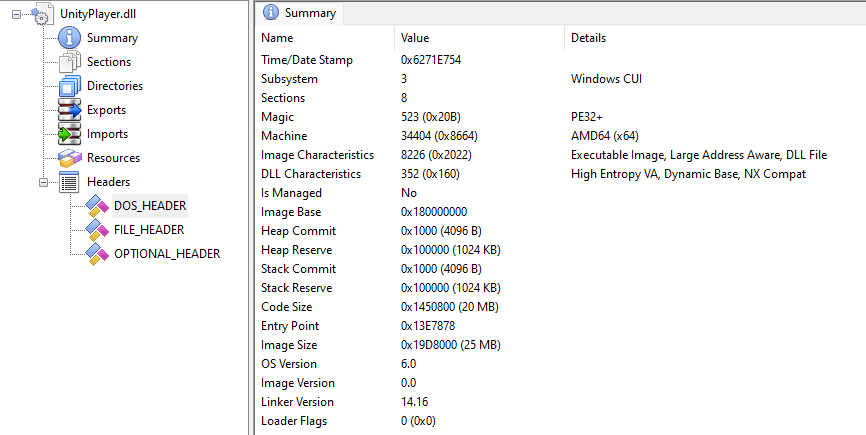Select the Loader Flags row name
866x435 pixels.
pyautogui.click(x=294, y=421)
